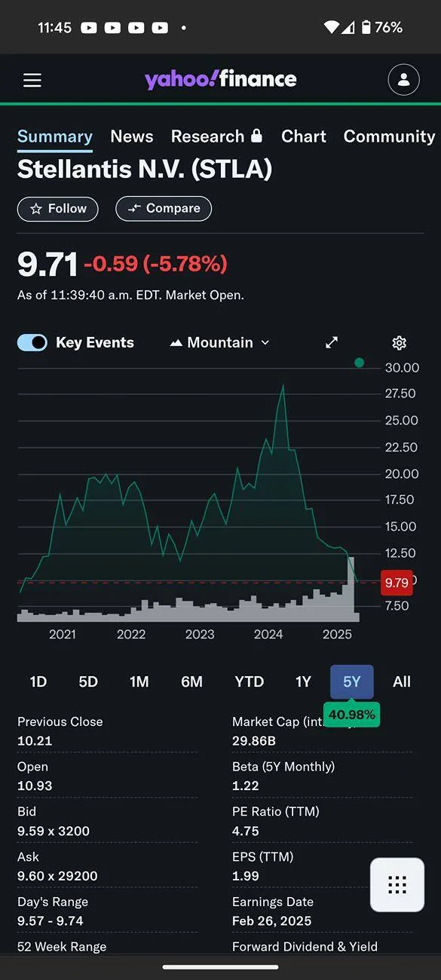Screen dimensions: 441x980
Task: Select the YTD time range
Action: coord(250,681)
